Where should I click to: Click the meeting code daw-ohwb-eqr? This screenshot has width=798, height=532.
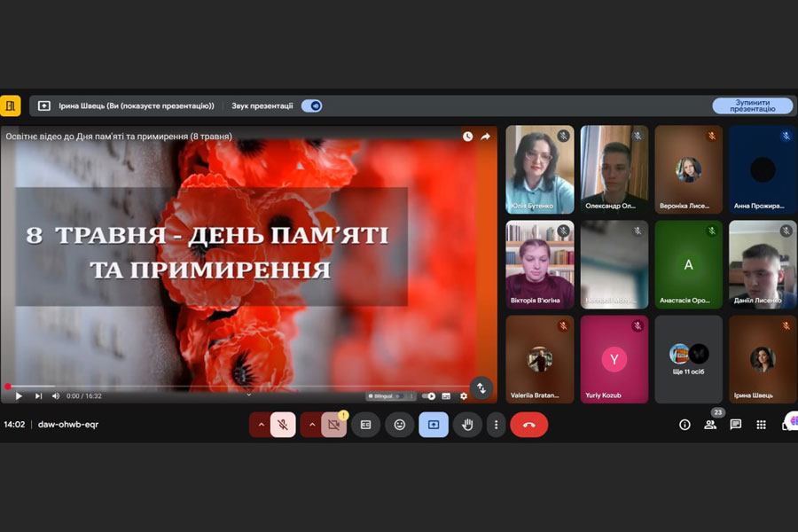pyautogui.click(x=68, y=424)
